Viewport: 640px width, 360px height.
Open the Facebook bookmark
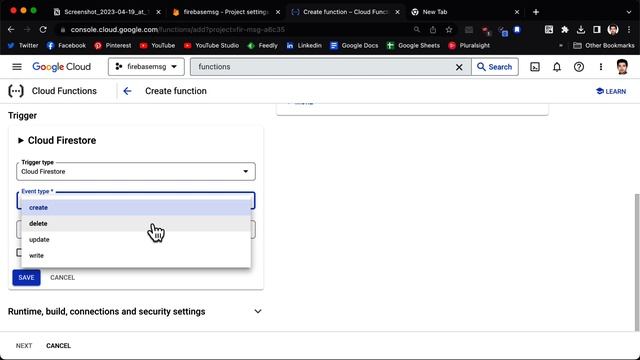click(x=66, y=45)
